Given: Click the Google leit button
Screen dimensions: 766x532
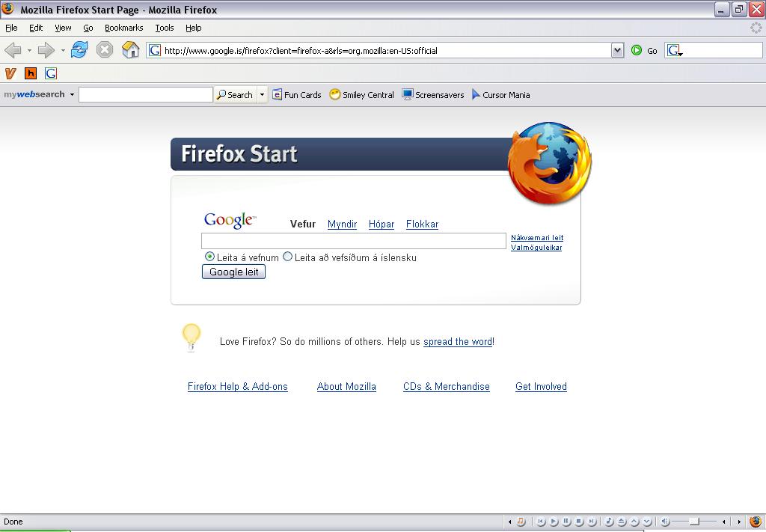Looking at the screenshot, I should click(233, 272).
